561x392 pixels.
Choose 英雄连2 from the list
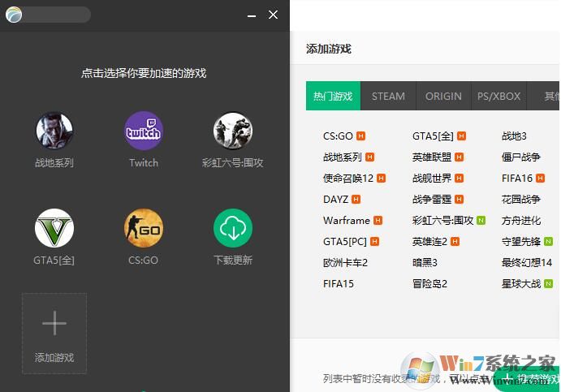(x=429, y=242)
